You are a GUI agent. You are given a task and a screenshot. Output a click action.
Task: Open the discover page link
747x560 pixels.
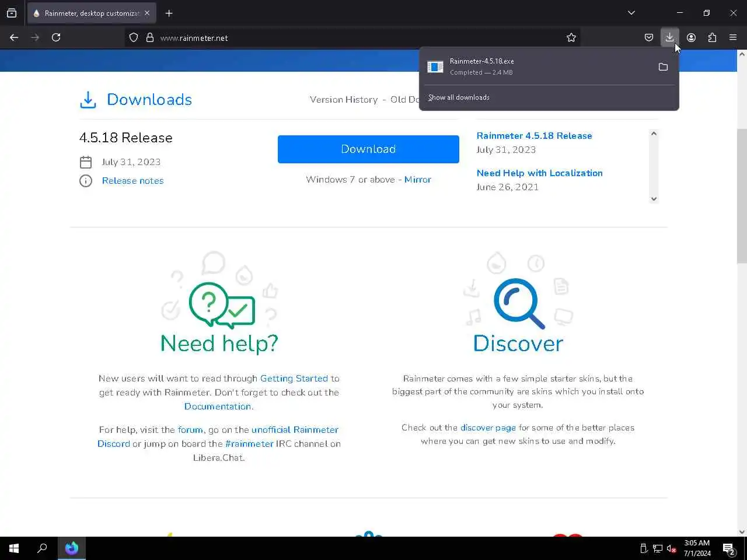(488, 428)
